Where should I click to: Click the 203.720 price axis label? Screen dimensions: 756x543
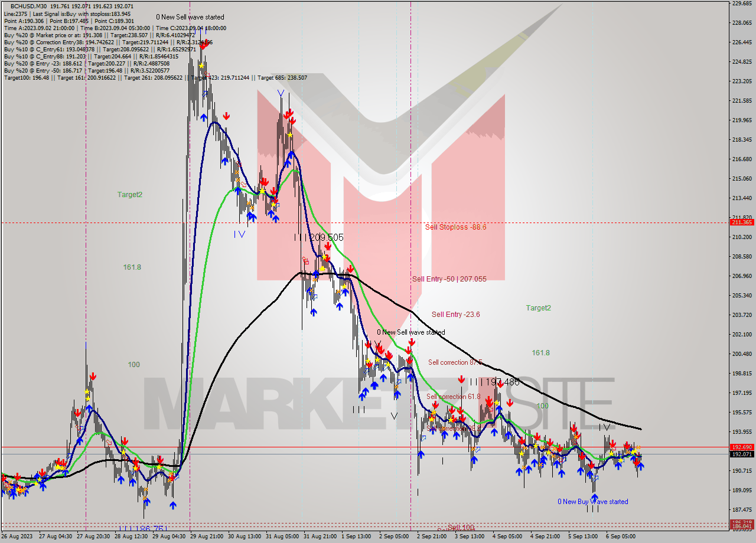741,315
